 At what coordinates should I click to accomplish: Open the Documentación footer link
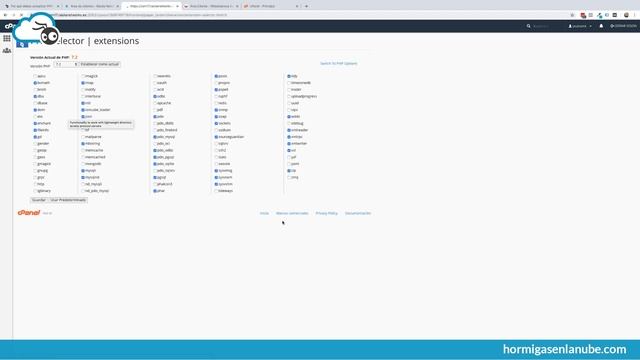358,213
